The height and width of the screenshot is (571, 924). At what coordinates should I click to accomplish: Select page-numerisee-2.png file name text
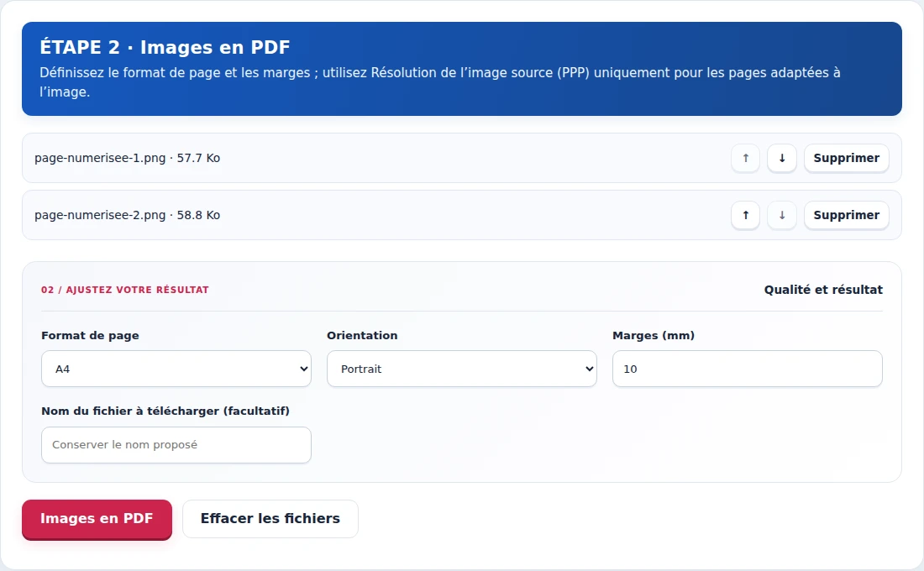click(x=100, y=215)
